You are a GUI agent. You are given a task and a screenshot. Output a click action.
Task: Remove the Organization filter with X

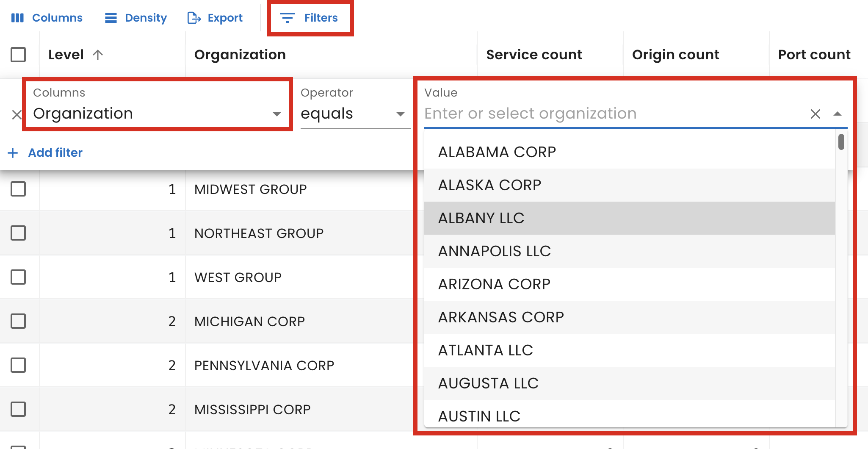click(17, 114)
